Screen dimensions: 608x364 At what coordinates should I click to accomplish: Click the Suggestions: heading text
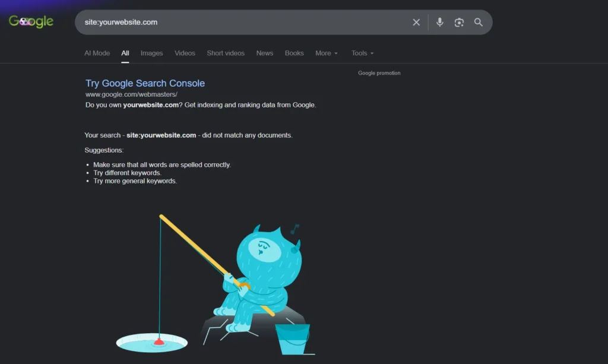pos(104,150)
